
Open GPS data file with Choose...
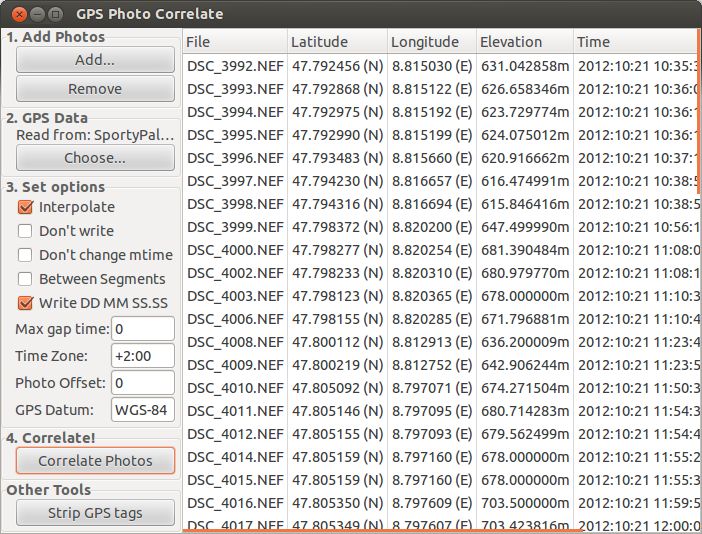95,158
